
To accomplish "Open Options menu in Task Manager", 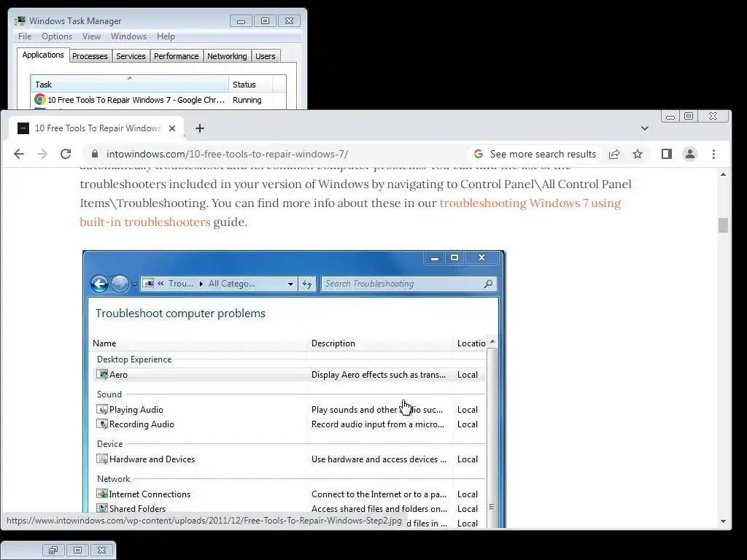I will point(57,36).
